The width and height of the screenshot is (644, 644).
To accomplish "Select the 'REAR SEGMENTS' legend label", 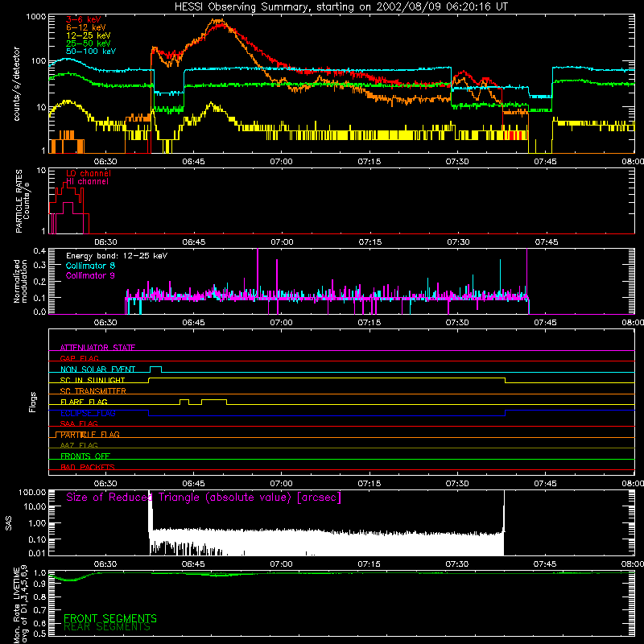I will click(x=107, y=627).
